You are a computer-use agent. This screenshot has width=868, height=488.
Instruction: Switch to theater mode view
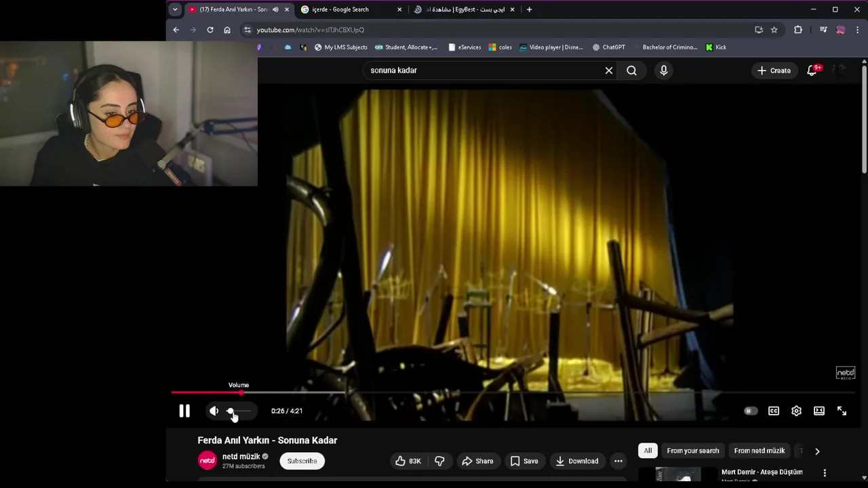[x=819, y=411]
